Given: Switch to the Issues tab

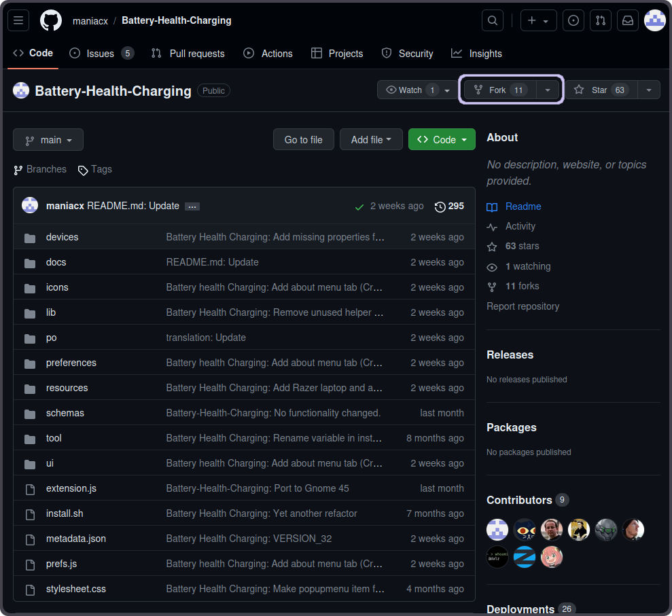Looking at the screenshot, I should [101, 54].
